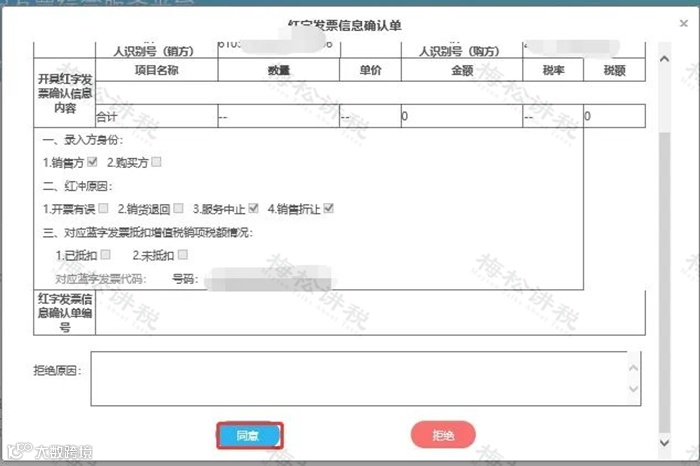Click the 开具红字发票确认信息内容 cell
This screenshot has height=466, width=700.
click(65, 93)
